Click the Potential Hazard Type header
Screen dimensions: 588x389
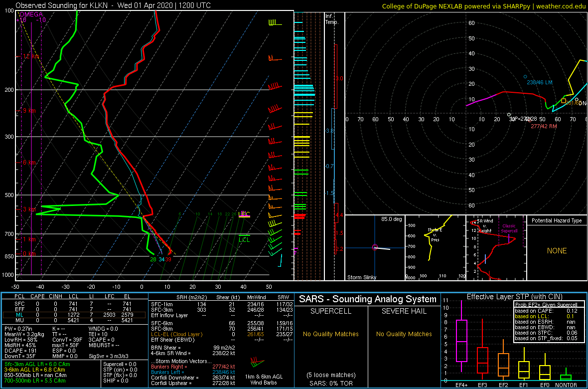point(556,221)
